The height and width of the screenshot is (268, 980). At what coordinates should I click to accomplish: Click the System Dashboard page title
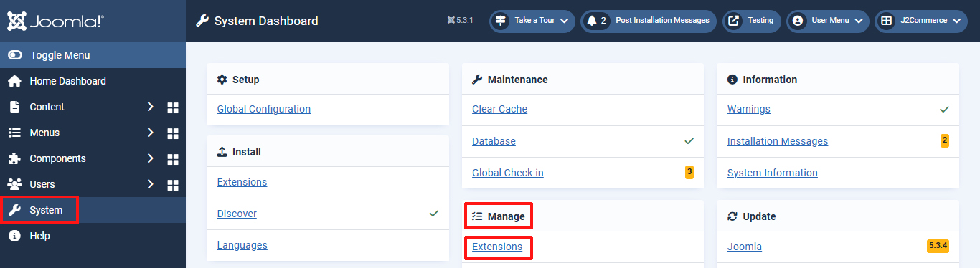266,21
